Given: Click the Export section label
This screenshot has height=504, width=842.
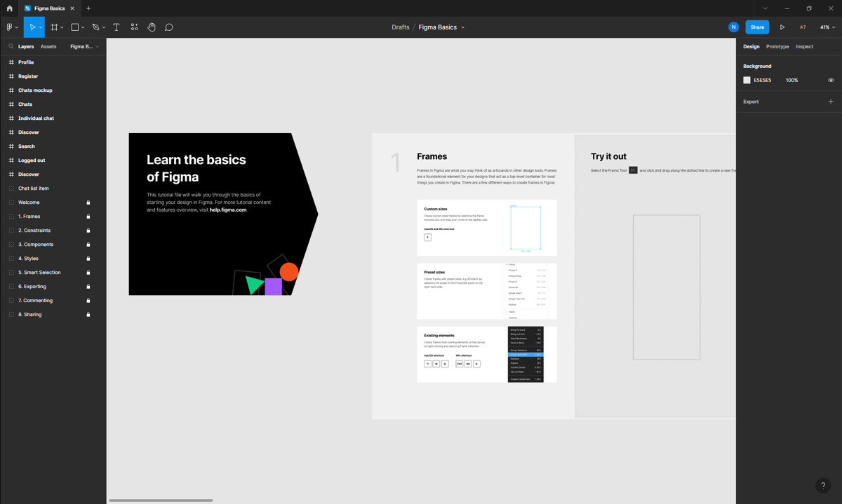Looking at the screenshot, I should [751, 102].
